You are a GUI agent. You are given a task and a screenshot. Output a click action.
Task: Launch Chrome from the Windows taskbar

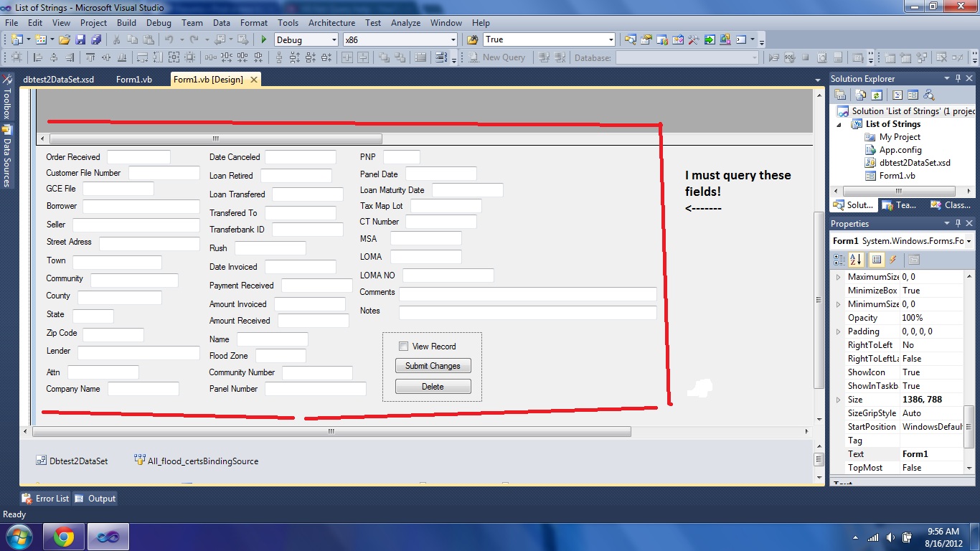tap(63, 536)
